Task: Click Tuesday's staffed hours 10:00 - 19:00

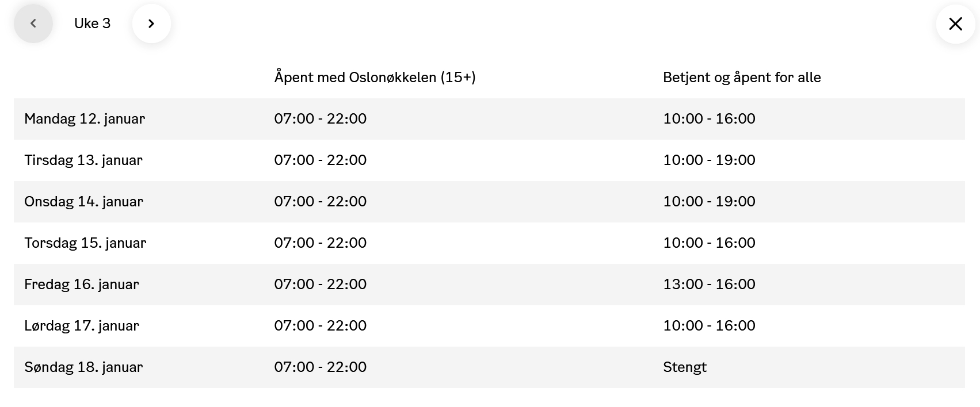Action: coord(709,160)
